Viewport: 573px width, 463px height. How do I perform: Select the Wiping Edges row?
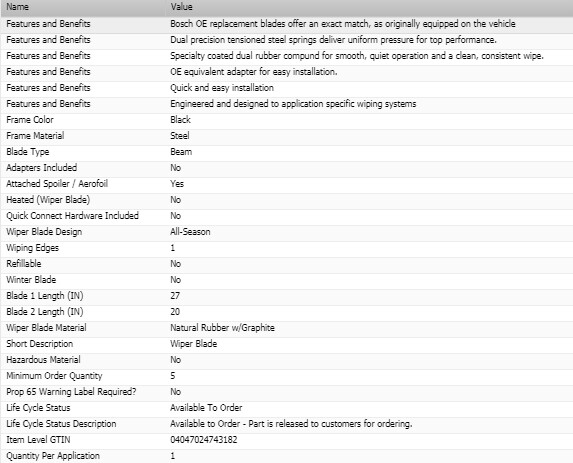pyautogui.click(x=286, y=248)
